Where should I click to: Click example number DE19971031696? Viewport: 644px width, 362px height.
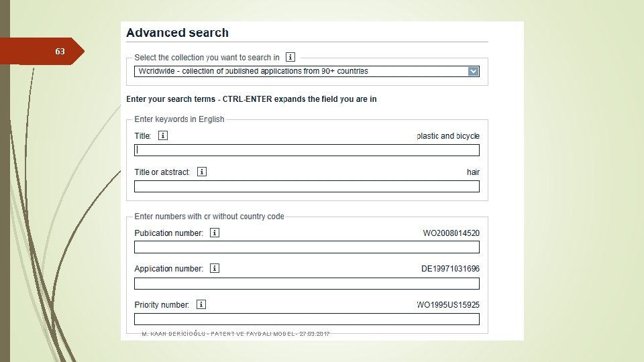pos(450,269)
